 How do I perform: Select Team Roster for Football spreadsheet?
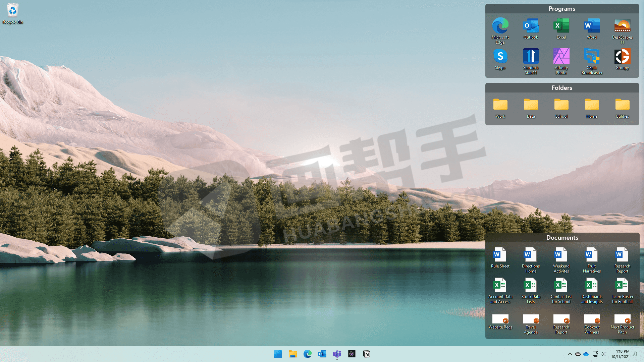622,291
